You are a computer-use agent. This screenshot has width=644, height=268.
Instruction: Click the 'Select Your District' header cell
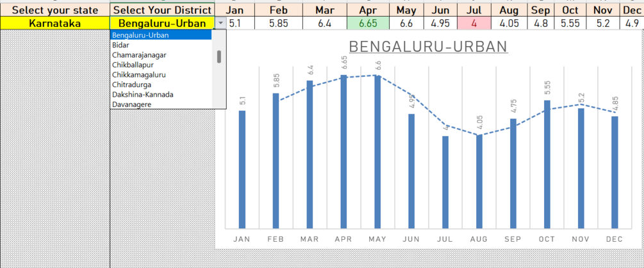[163, 10]
